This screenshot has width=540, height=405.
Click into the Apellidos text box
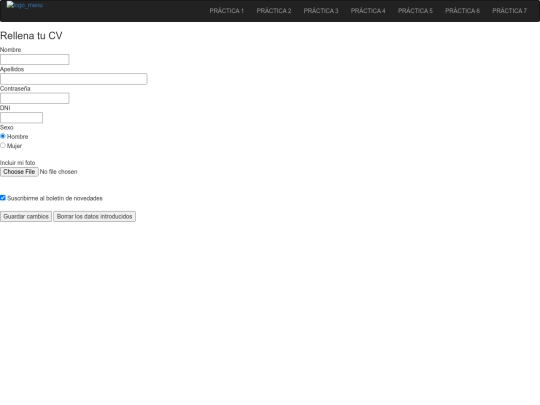coord(74,79)
